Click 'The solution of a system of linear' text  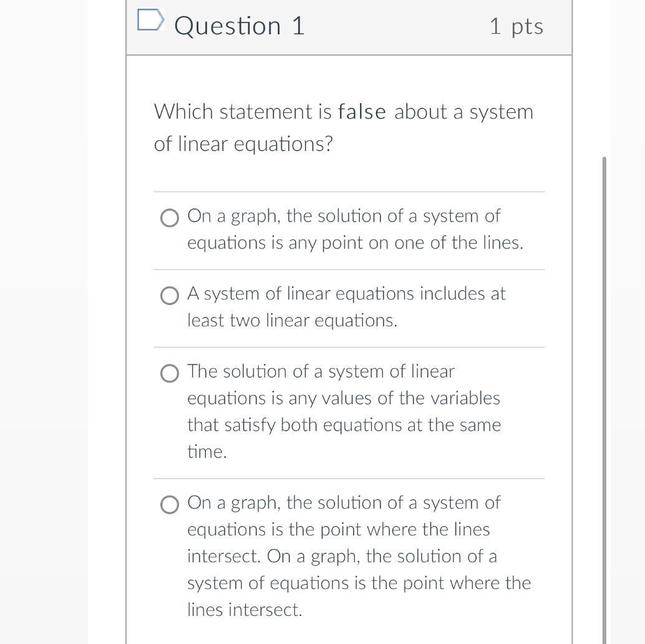pos(321,371)
